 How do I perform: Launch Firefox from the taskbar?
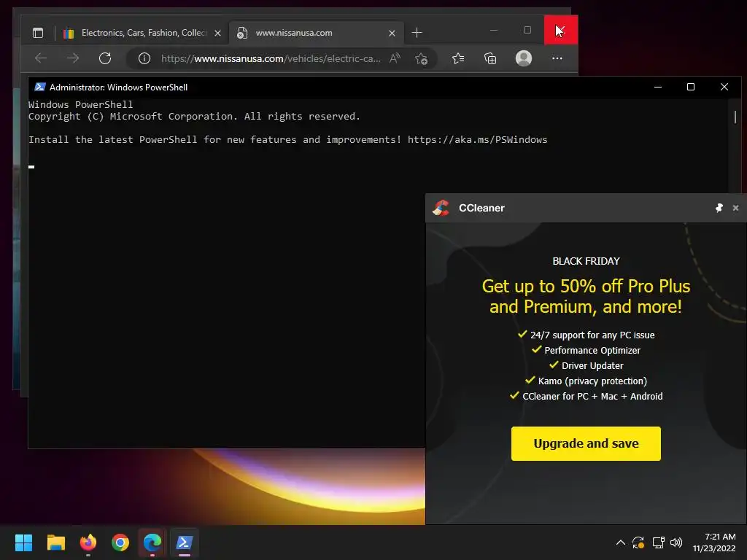(88, 542)
